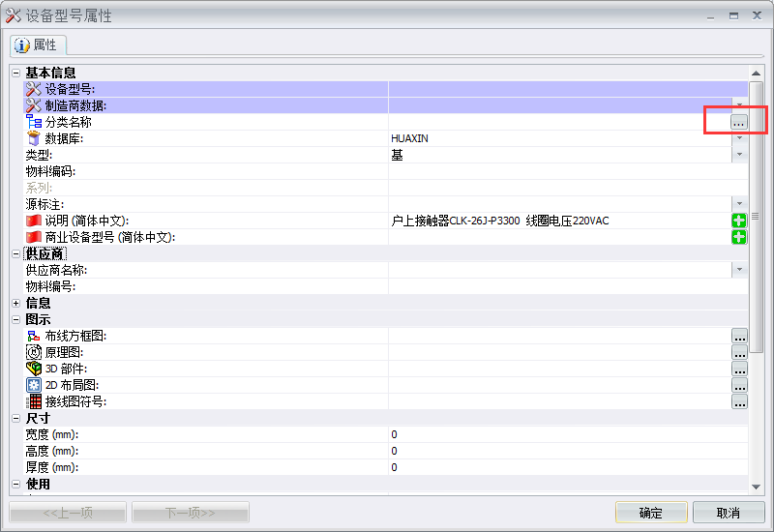Select the 类型 label
Viewport: 774px width, 532px height.
click(x=39, y=155)
